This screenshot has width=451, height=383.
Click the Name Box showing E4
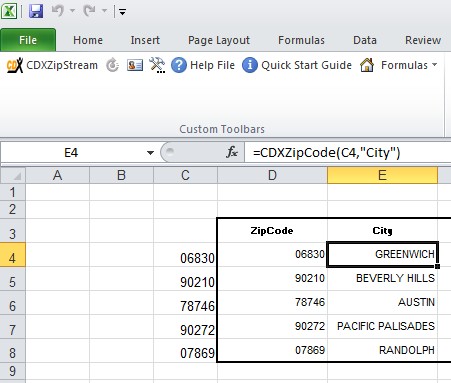click(x=71, y=153)
